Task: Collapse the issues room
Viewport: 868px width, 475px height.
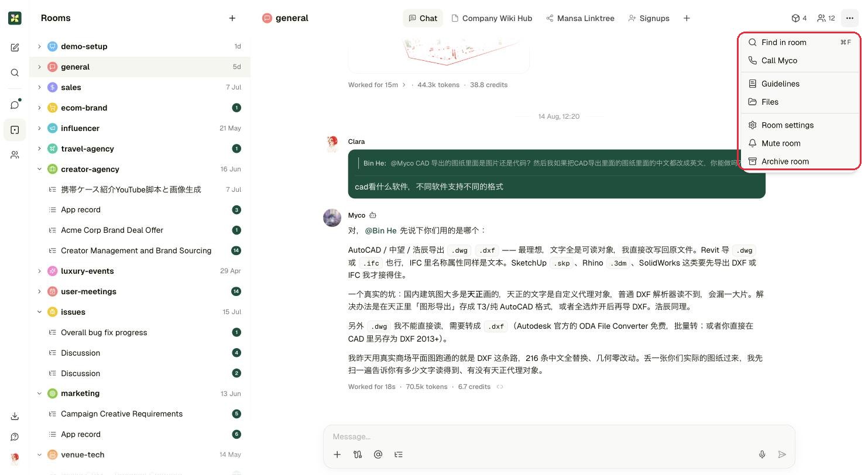Action: coord(39,312)
